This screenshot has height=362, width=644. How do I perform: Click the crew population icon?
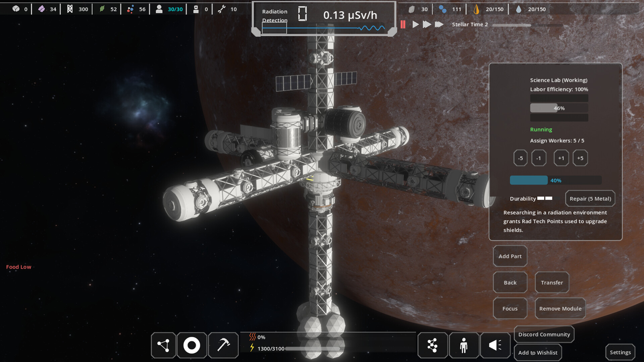(x=159, y=9)
